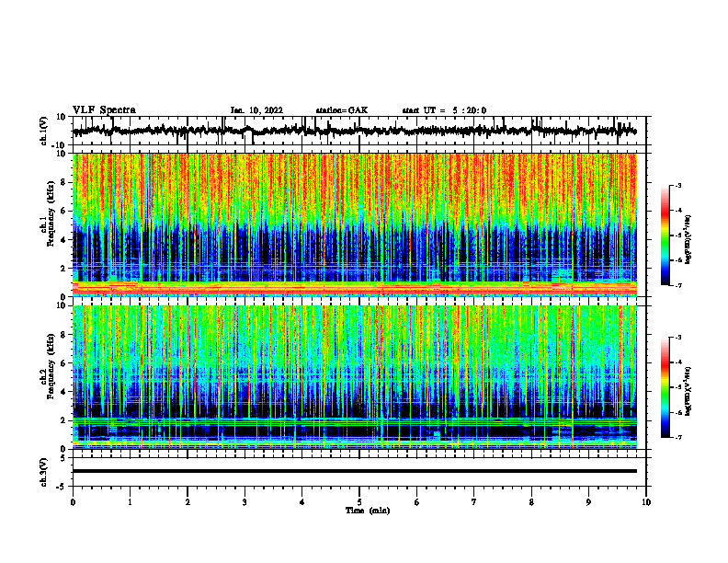Click the "-10" tick on ch.1(V) waveform axis

click(x=60, y=145)
